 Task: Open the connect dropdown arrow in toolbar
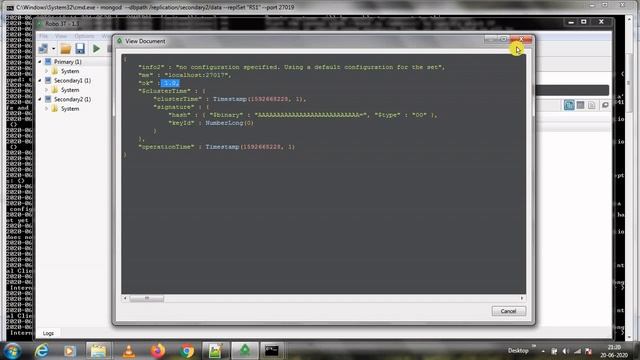[x=53, y=49]
